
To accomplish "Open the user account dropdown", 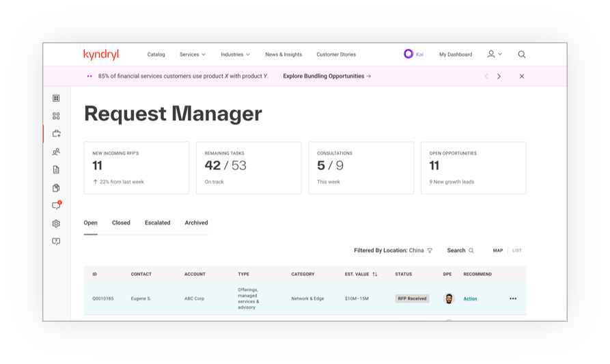I will pyautogui.click(x=495, y=54).
